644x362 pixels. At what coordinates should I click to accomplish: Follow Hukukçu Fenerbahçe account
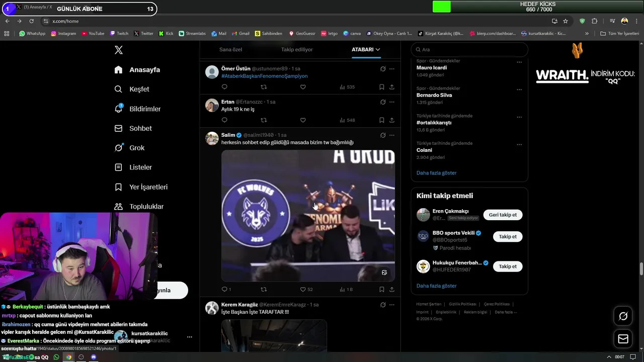point(508,266)
